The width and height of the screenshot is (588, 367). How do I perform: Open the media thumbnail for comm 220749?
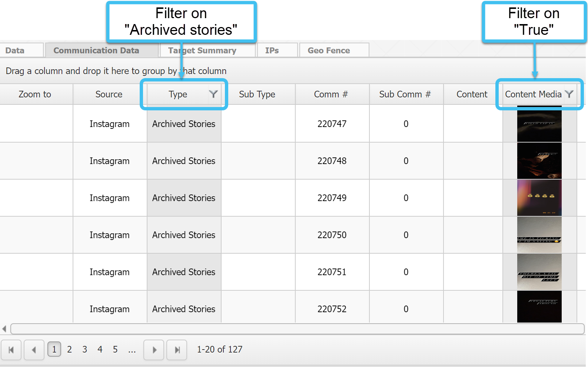(539, 198)
